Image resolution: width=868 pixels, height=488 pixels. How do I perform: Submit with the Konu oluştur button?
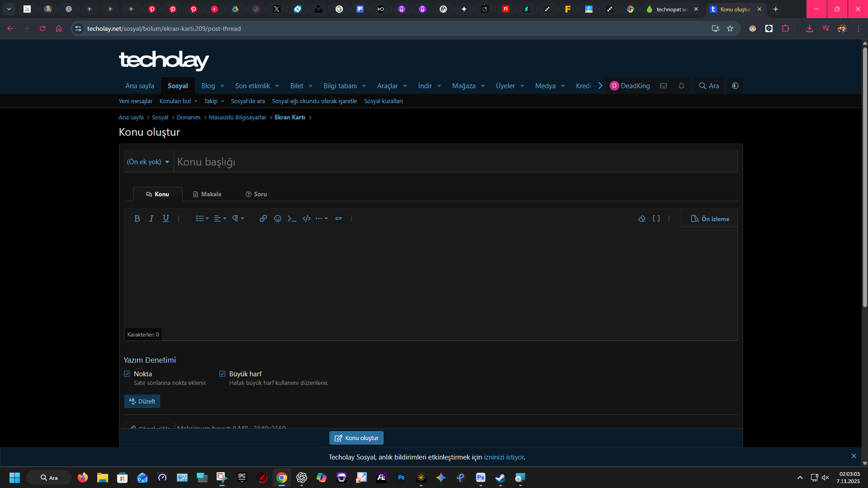(x=356, y=438)
